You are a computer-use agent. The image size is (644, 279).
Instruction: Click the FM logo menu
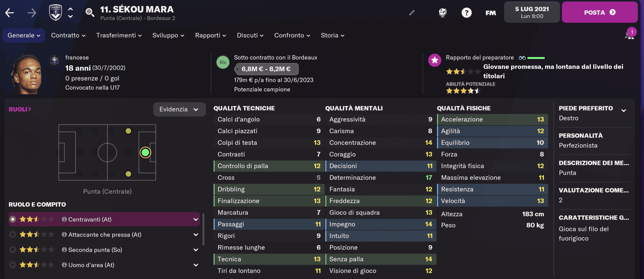[491, 13]
